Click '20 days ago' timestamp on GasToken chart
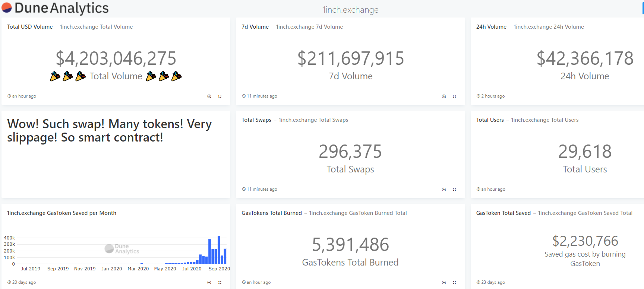Viewport: 644px width, 289px height. pos(24,282)
